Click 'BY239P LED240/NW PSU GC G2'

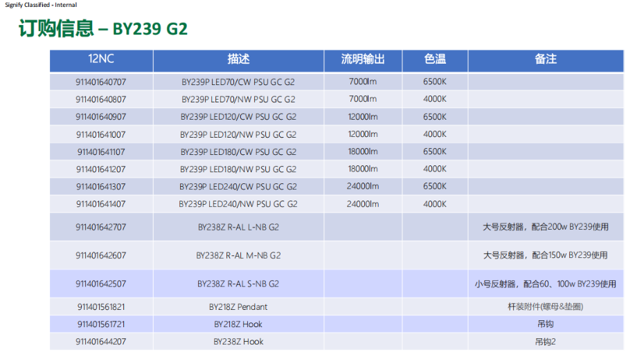coord(238,204)
